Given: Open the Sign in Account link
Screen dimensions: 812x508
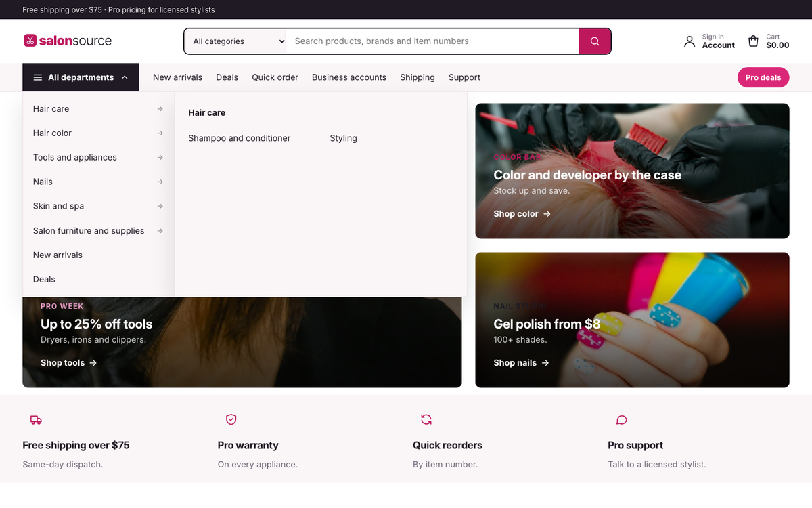Looking at the screenshot, I should coord(709,41).
